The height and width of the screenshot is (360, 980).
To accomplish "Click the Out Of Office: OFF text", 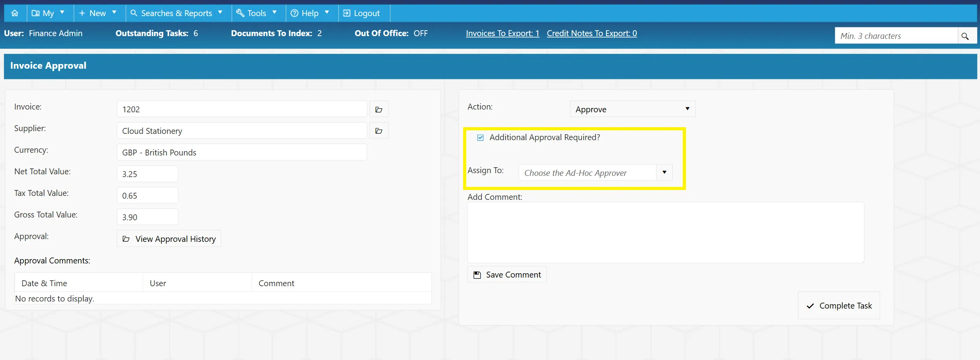I will 391,33.
